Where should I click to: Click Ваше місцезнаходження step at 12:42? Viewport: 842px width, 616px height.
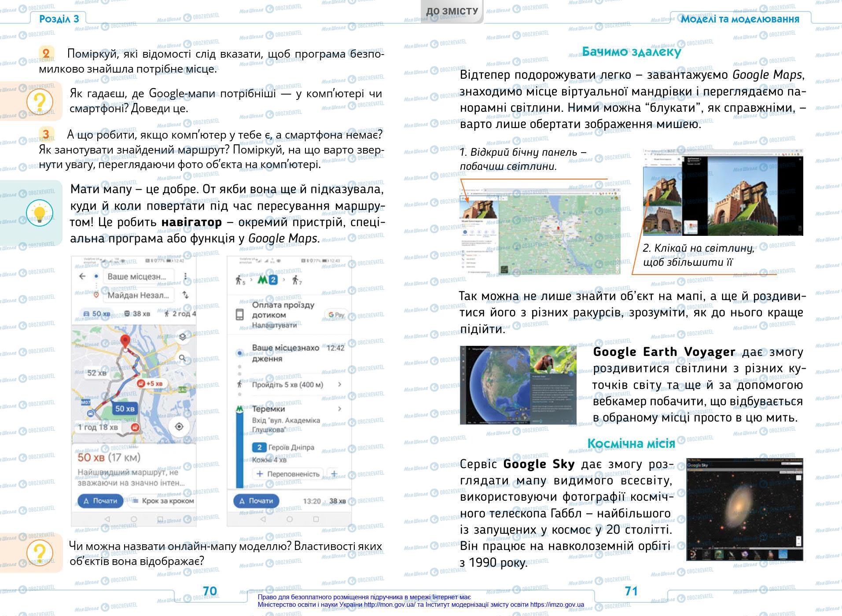290,353
